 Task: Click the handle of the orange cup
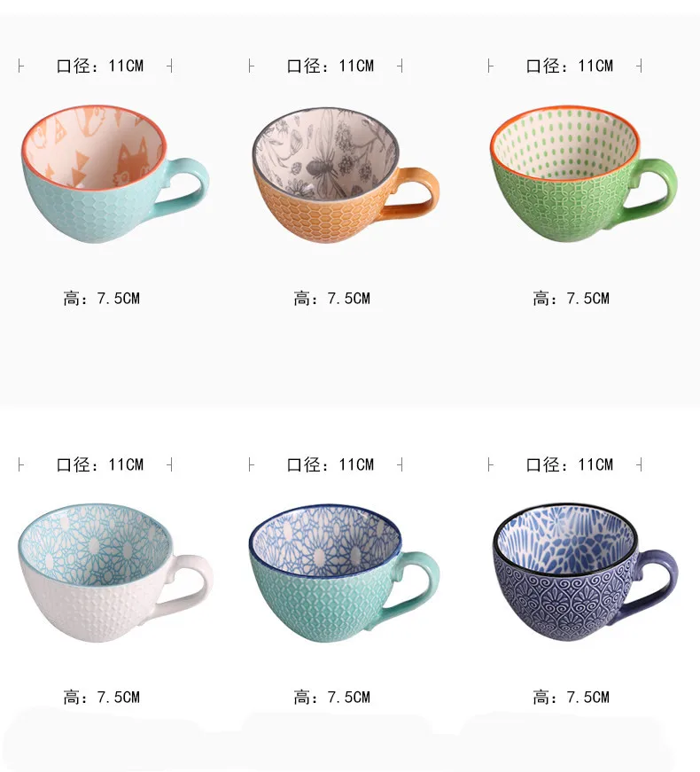418,193
